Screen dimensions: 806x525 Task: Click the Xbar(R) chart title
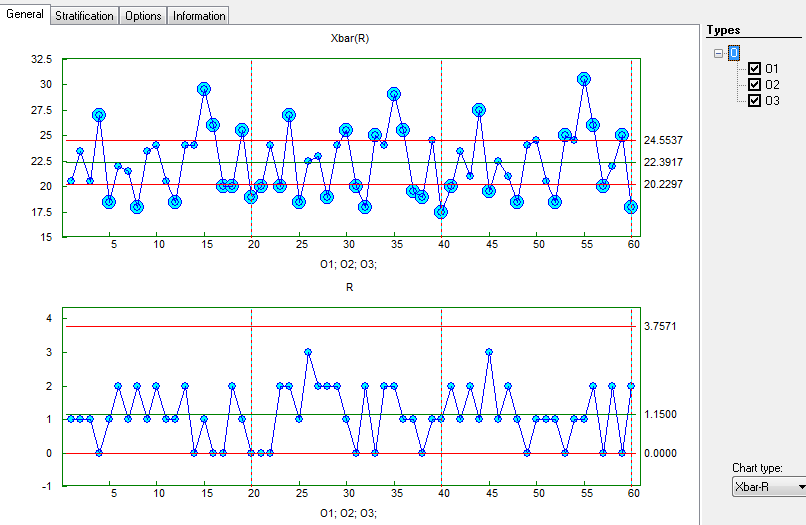351,38
